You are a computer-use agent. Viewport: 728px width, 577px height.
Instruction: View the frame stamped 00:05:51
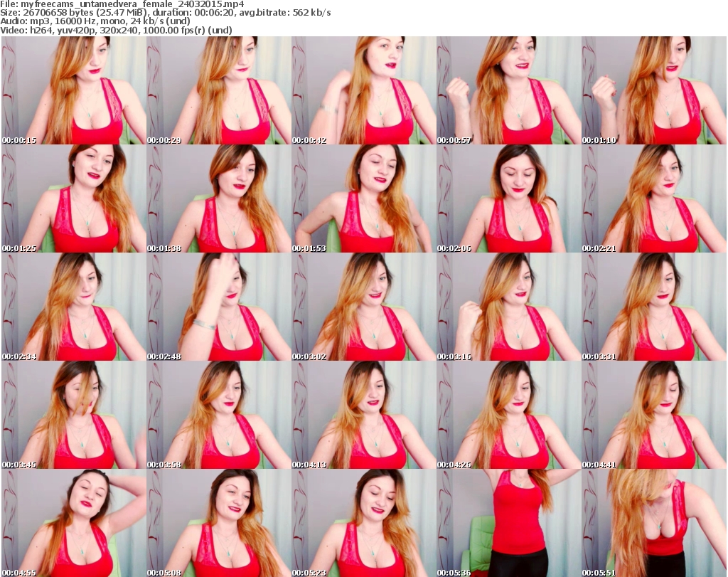654,523
